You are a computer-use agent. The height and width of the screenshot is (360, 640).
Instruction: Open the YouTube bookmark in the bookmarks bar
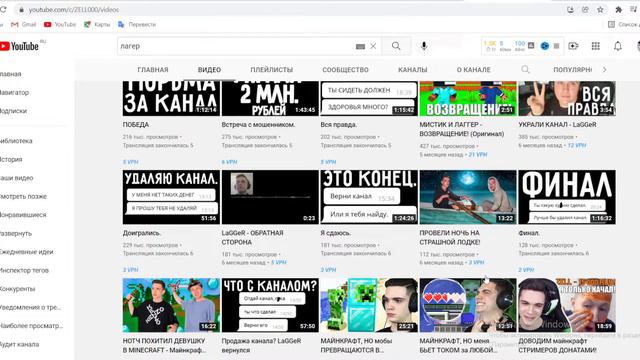(x=60, y=24)
